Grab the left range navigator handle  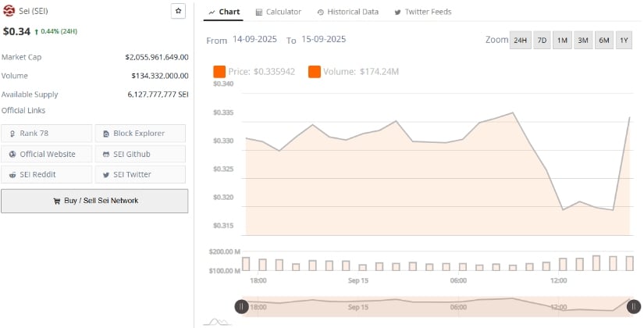click(x=241, y=307)
